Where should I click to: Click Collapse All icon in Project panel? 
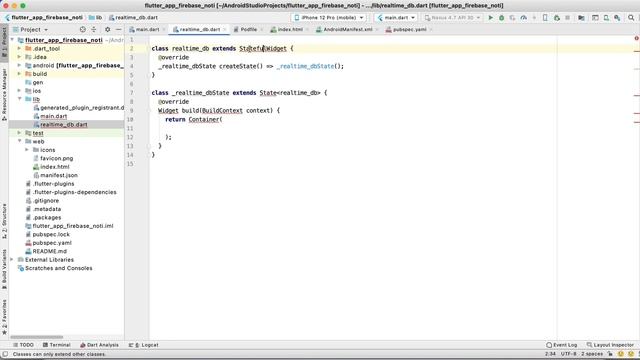[94, 29]
